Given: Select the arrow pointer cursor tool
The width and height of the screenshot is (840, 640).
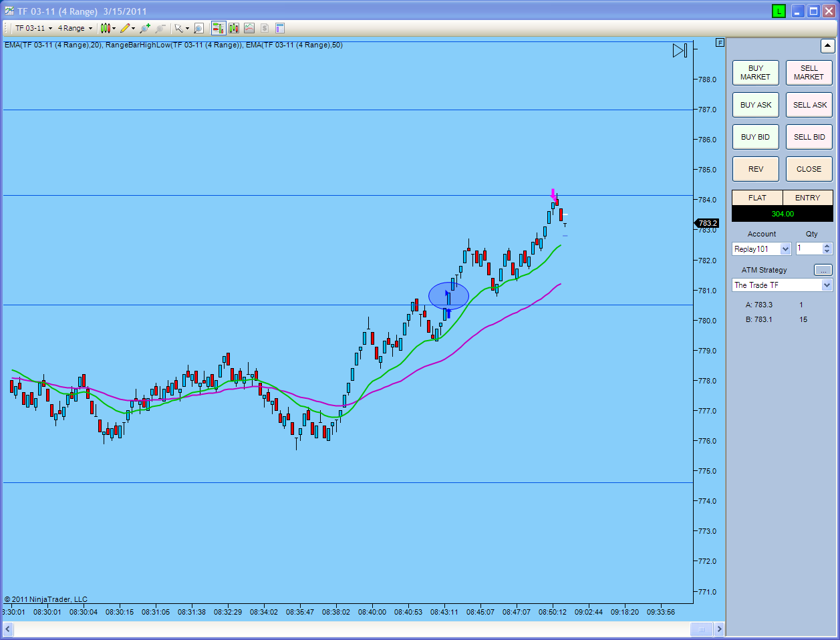Looking at the screenshot, I should [x=178, y=28].
